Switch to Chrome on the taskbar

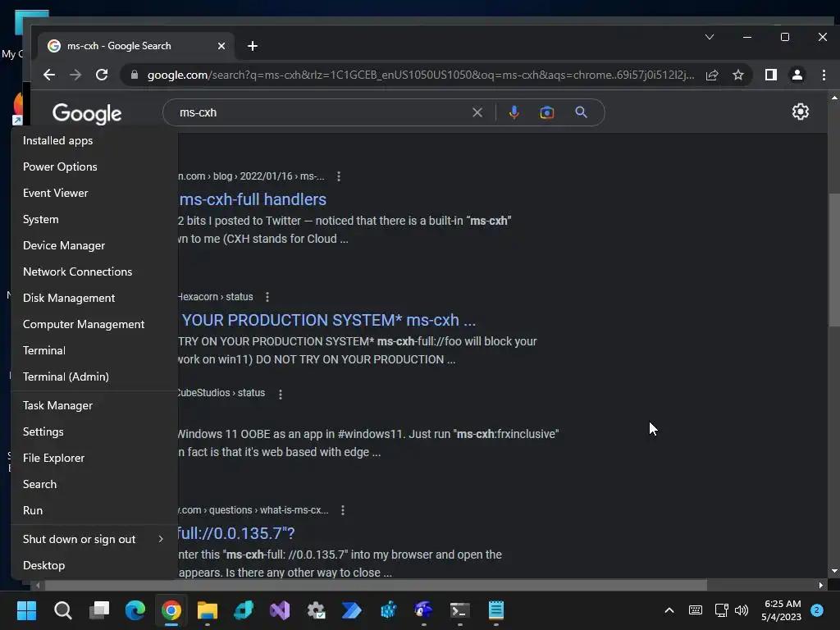[171, 610]
